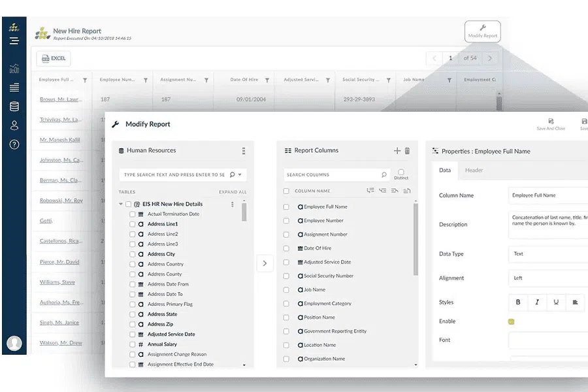The image size is (588, 392).
Task: Check the Address Line1 checkbox
Action: [133, 224]
